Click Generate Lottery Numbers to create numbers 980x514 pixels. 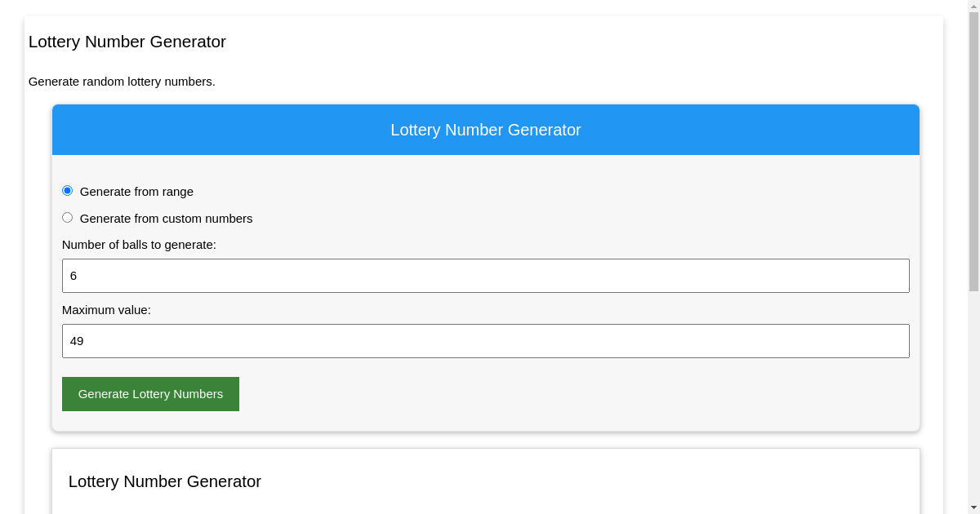[150, 394]
